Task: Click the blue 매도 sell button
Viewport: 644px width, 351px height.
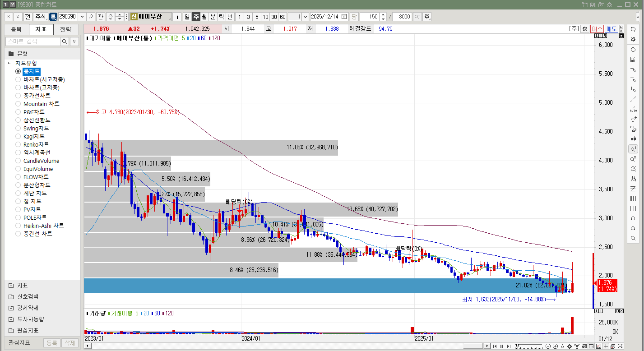Action: (x=612, y=29)
